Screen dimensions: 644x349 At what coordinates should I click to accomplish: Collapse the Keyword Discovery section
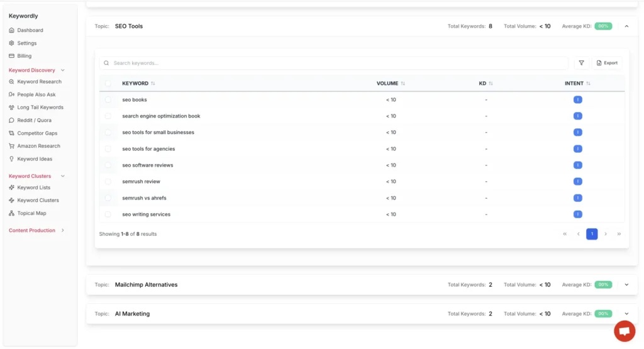coord(62,70)
